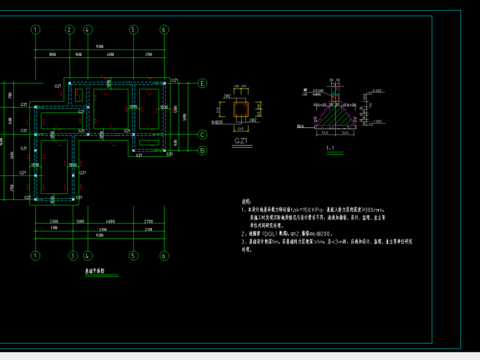
Task: Click grid axis bubble E
Action: point(202,83)
